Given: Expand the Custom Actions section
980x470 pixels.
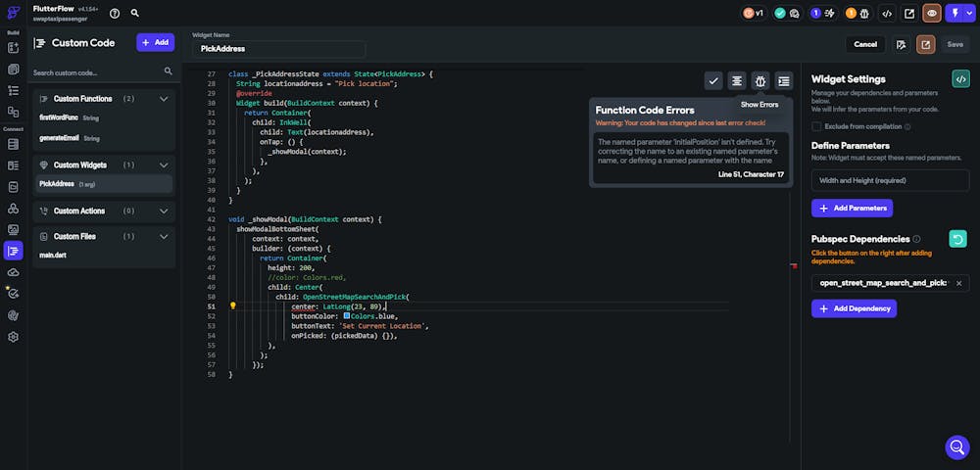Looking at the screenshot, I should pos(164,211).
